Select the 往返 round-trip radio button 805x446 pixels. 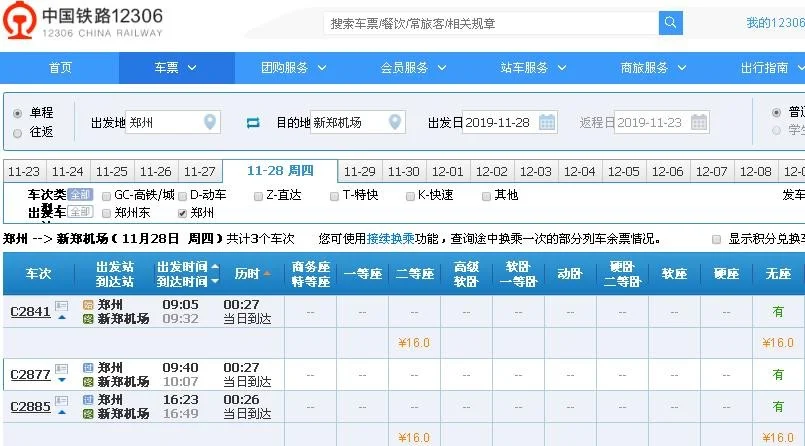pos(17,133)
